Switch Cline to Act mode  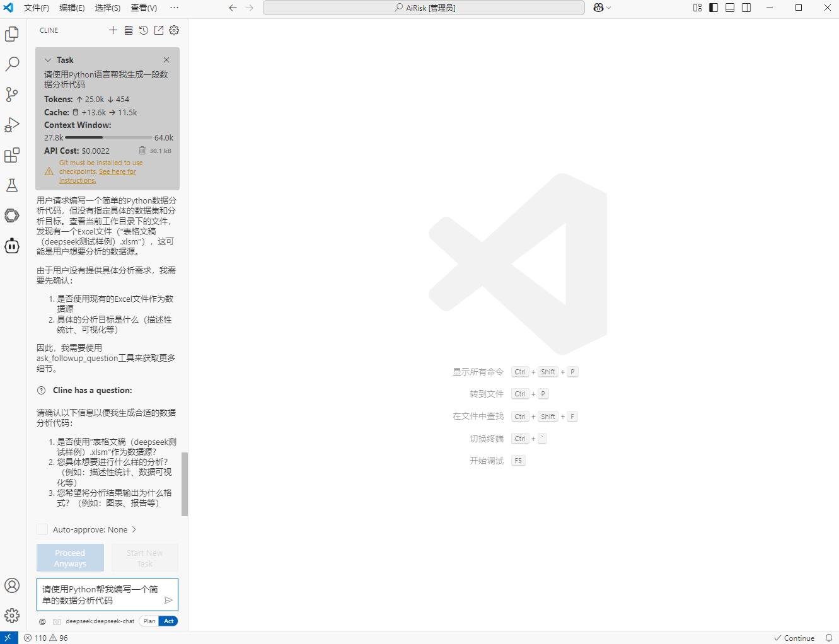[169, 621]
